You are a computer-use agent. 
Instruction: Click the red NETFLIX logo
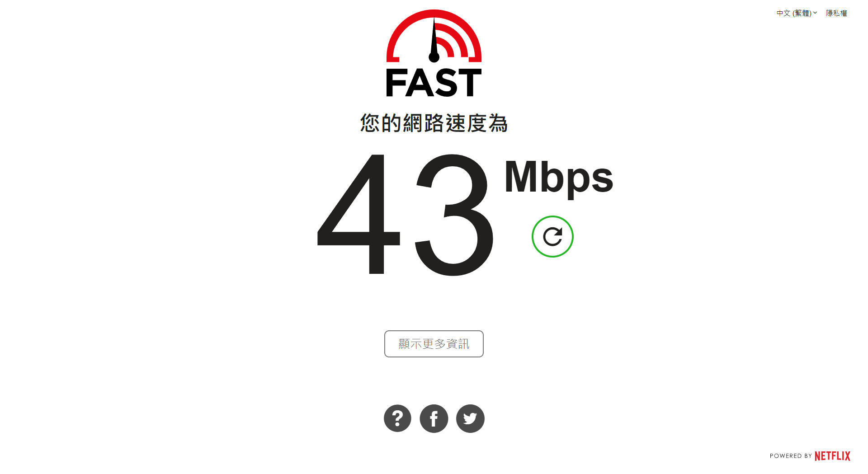832,456
